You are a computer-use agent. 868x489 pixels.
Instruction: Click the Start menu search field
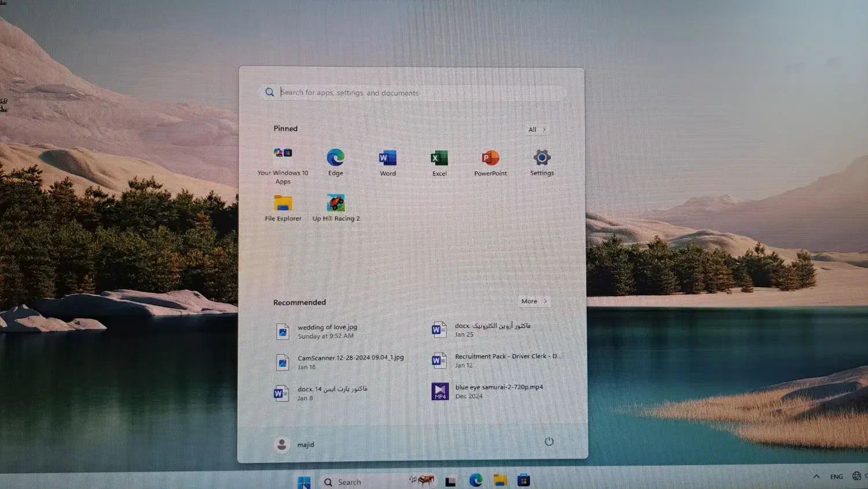pyautogui.click(x=411, y=93)
